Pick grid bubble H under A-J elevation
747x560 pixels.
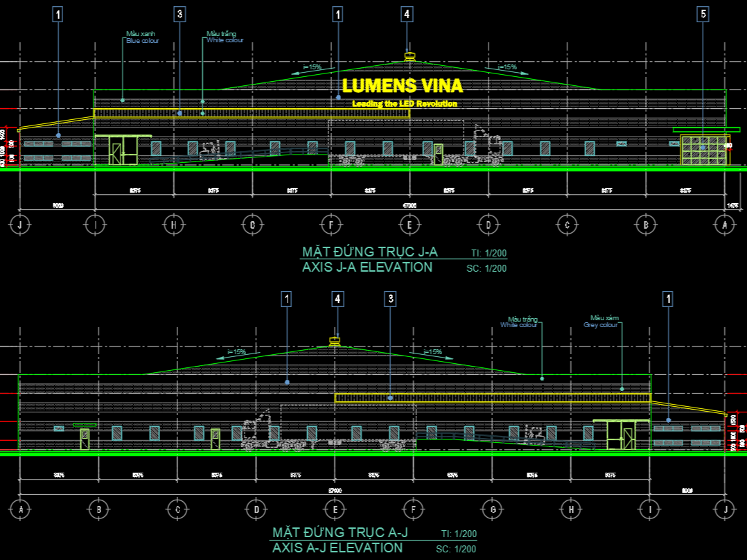click(x=571, y=509)
